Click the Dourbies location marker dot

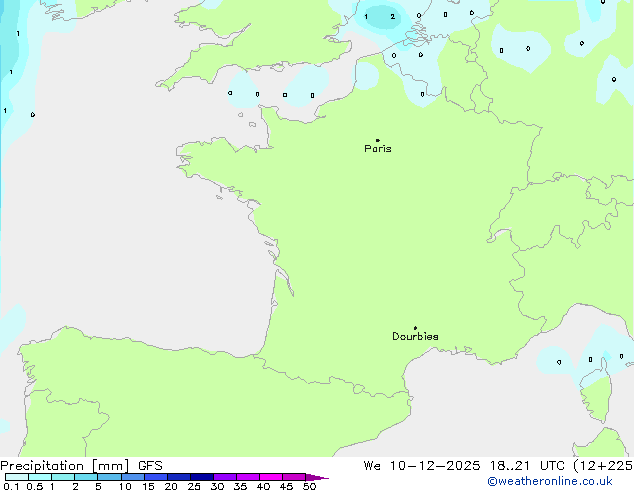pyautogui.click(x=415, y=328)
